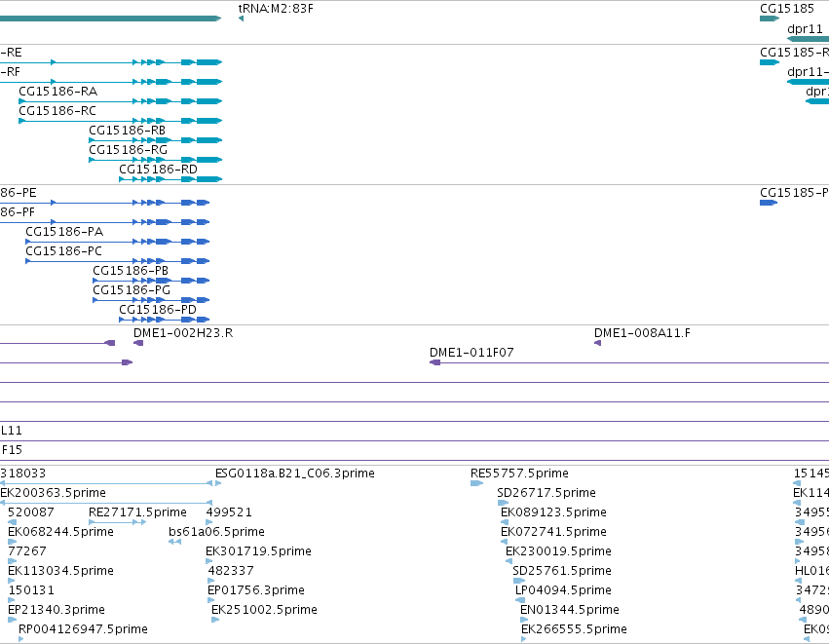Select EST SD25761.5prime label

point(562,571)
